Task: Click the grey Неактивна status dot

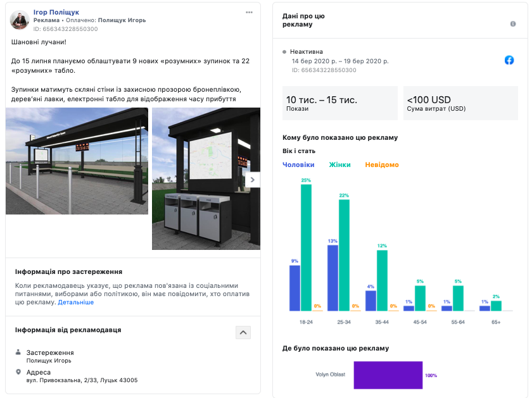Action: [x=285, y=52]
